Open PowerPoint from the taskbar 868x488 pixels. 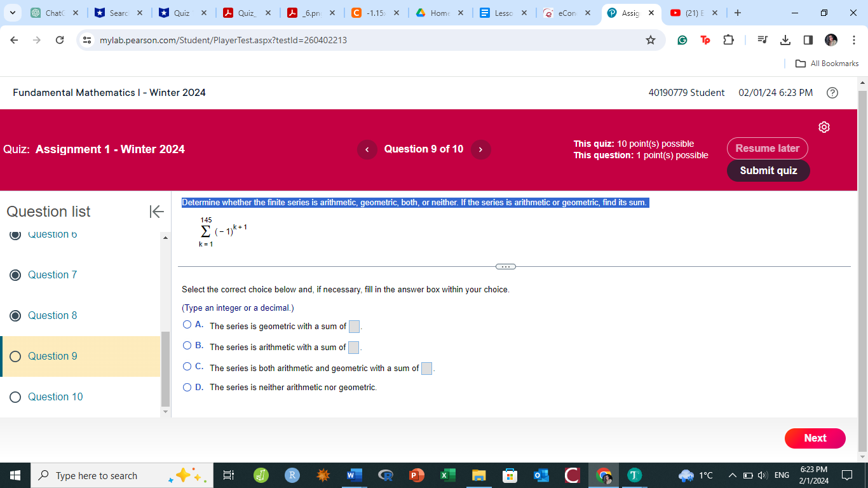(x=416, y=475)
